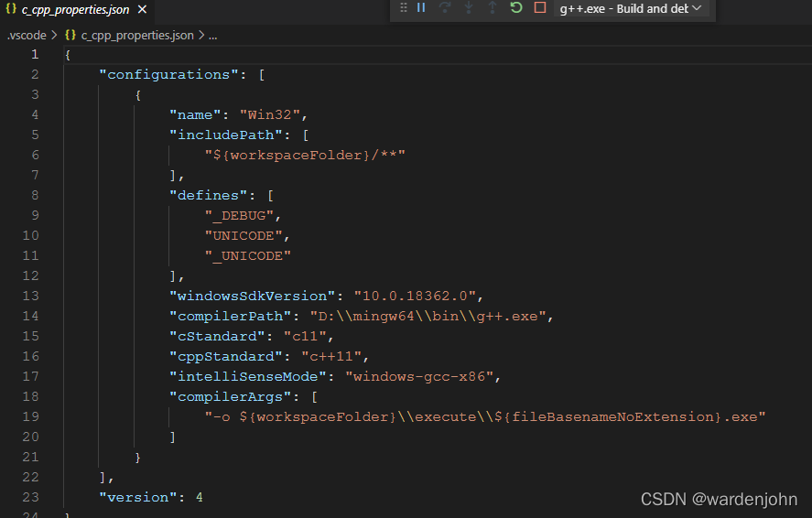This screenshot has width=812, height=518.
Task: Click line number 1 in the gutter
Action: click(35, 54)
